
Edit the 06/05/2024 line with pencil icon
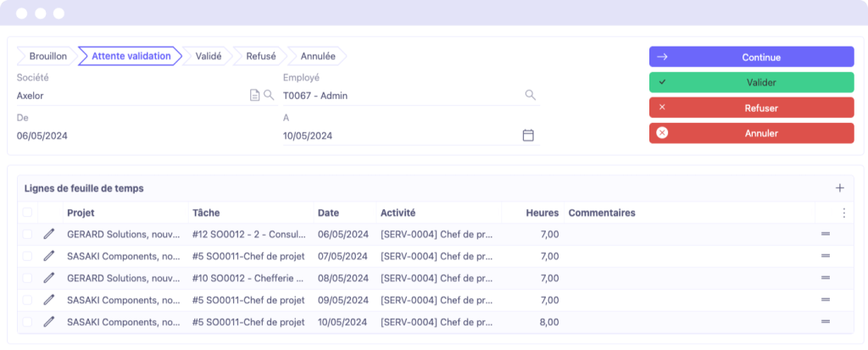pyautogui.click(x=49, y=234)
